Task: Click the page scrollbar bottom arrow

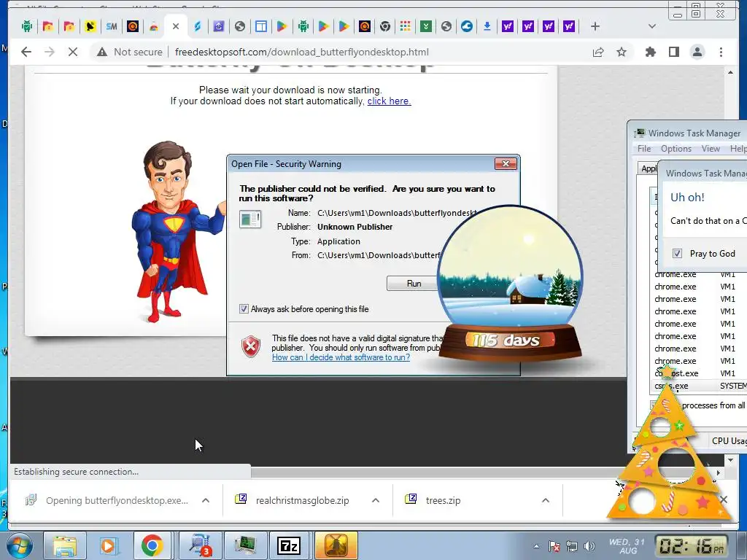Action: coord(730,460)
